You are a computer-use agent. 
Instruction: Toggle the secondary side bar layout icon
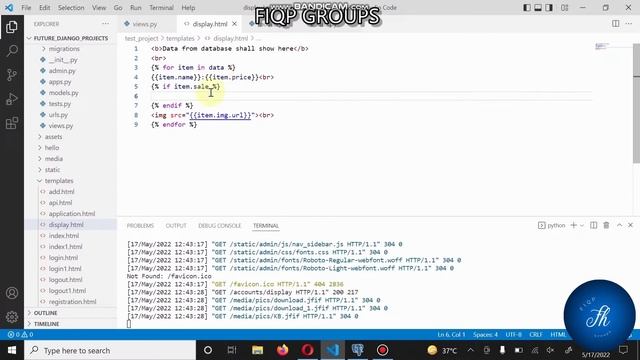pyautogui.click(x=549, y=7)
